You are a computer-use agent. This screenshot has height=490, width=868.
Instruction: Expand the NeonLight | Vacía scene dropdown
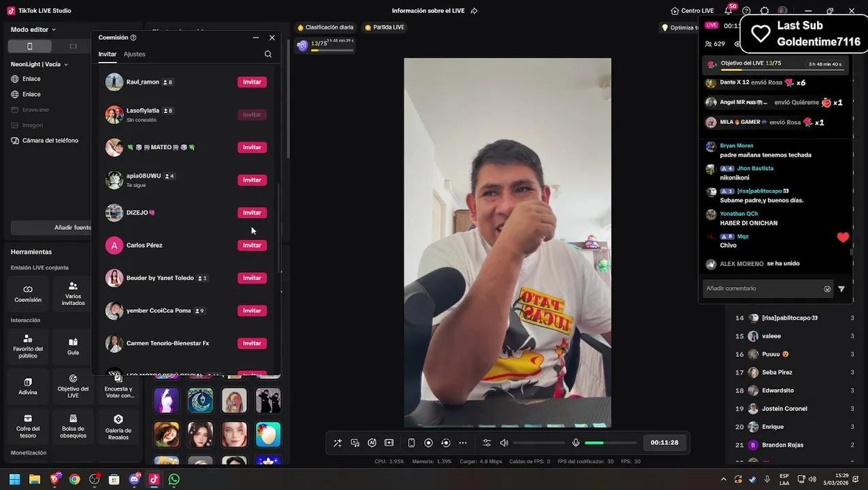(39, 65)
